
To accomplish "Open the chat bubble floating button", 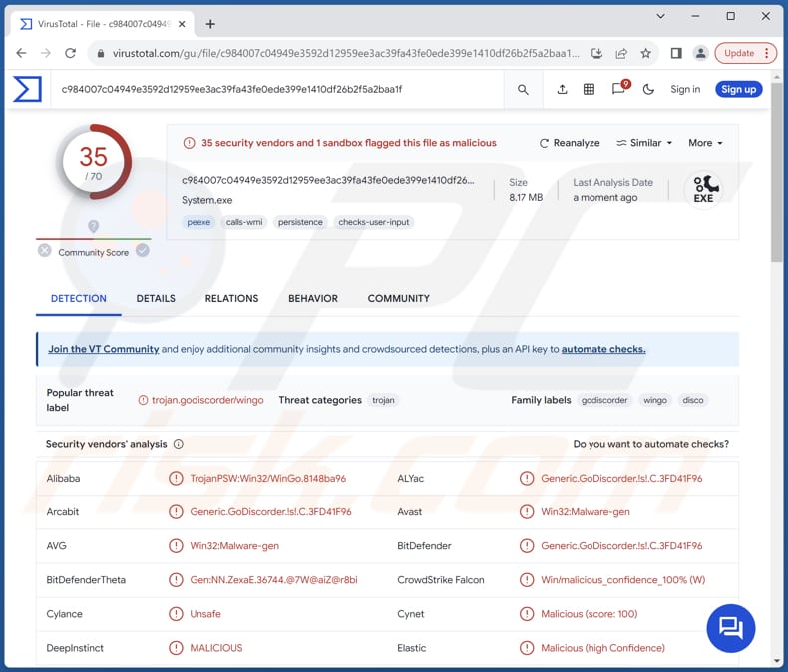I will coord(731,628).
